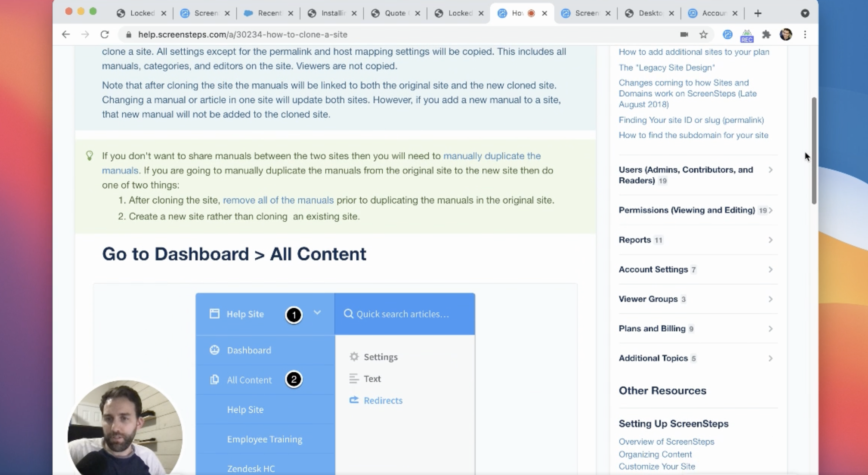Open the 'manually duplicate the manuals' link
Screen dimensions: 868x475
[x=492, y=156]
